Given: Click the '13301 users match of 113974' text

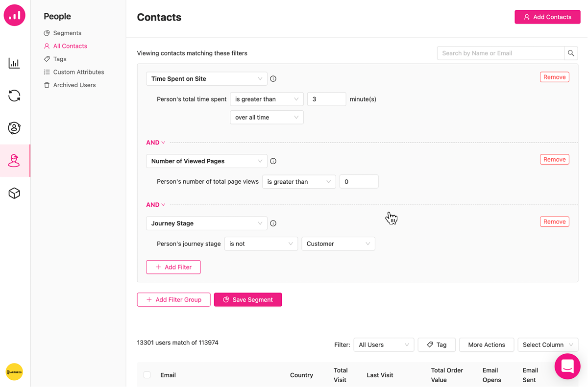Looking at the screenshot, I should 178,343.
